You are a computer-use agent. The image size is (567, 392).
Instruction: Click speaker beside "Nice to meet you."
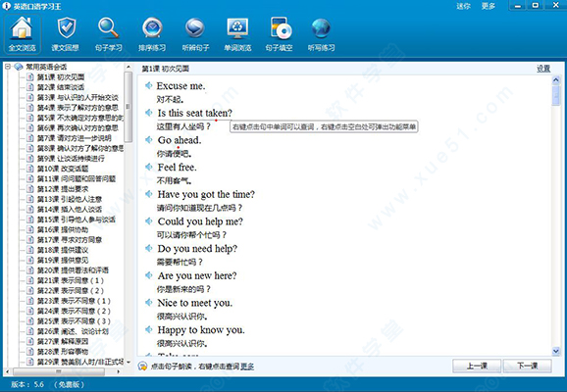pos(149,303)
